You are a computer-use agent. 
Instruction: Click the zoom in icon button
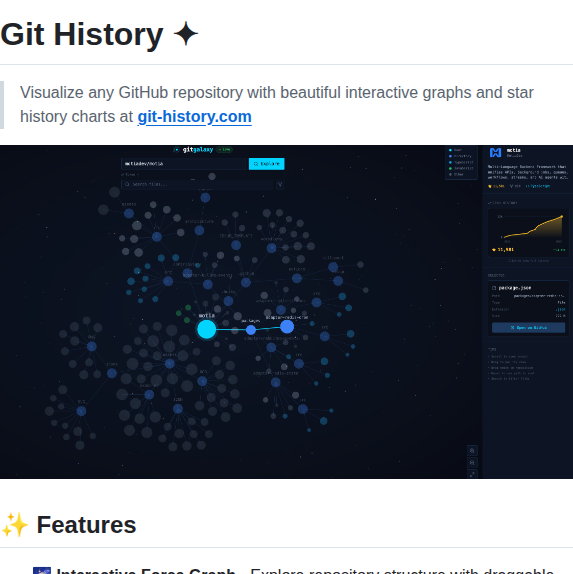[472, 450]
